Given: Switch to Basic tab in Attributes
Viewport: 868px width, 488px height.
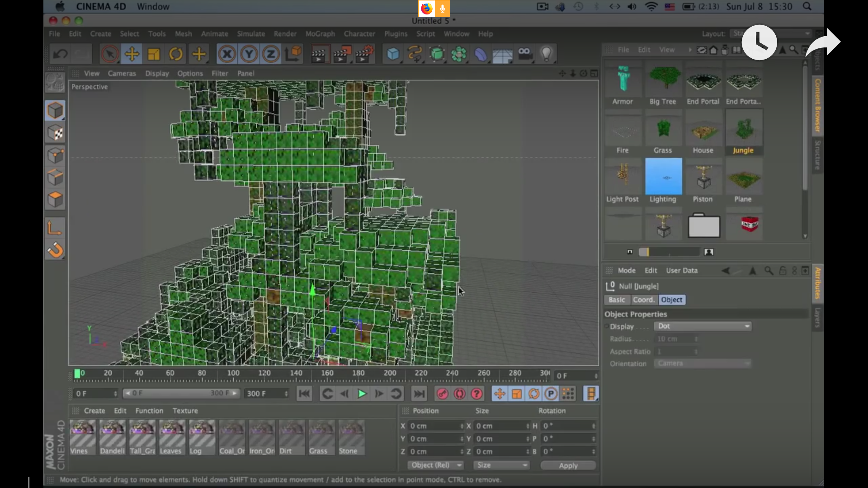Looking at the screenshot, I should (617, 300).
